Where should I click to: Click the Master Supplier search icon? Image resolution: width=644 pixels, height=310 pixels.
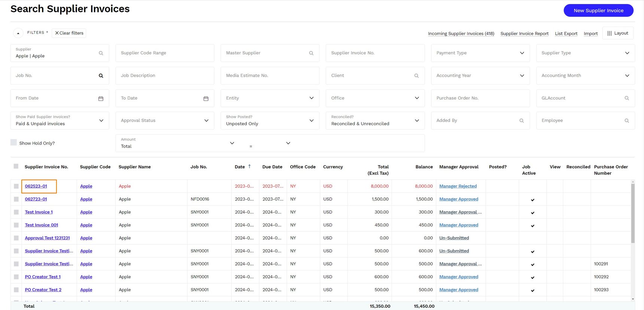point(311,53)
